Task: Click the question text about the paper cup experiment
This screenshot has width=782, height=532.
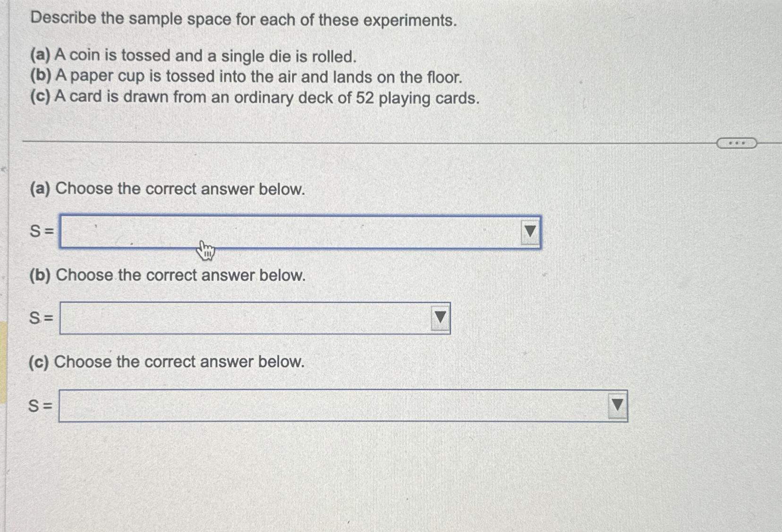Action: coord(246,76)
